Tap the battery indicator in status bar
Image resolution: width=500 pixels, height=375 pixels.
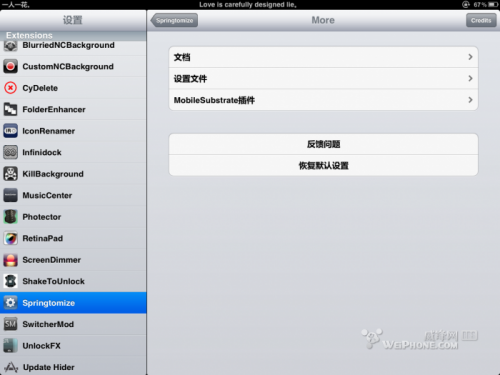tap(493, 5)
